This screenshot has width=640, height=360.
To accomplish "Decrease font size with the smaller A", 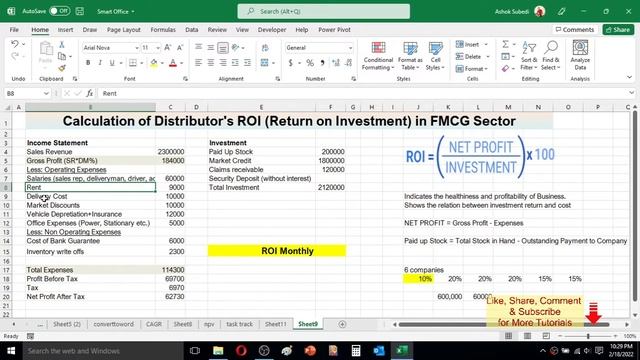I will [x=180, y=48].
